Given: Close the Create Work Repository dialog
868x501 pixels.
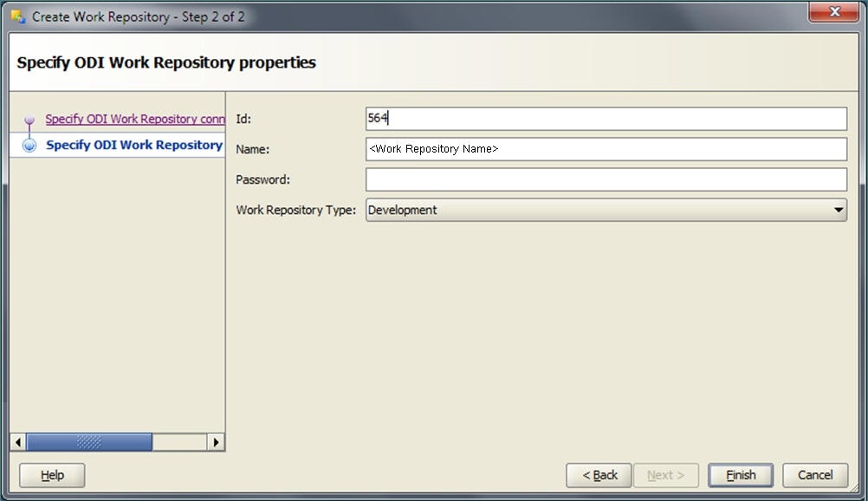Looking at the screenshot, I should pyautogui.click(x=834, y=11).
